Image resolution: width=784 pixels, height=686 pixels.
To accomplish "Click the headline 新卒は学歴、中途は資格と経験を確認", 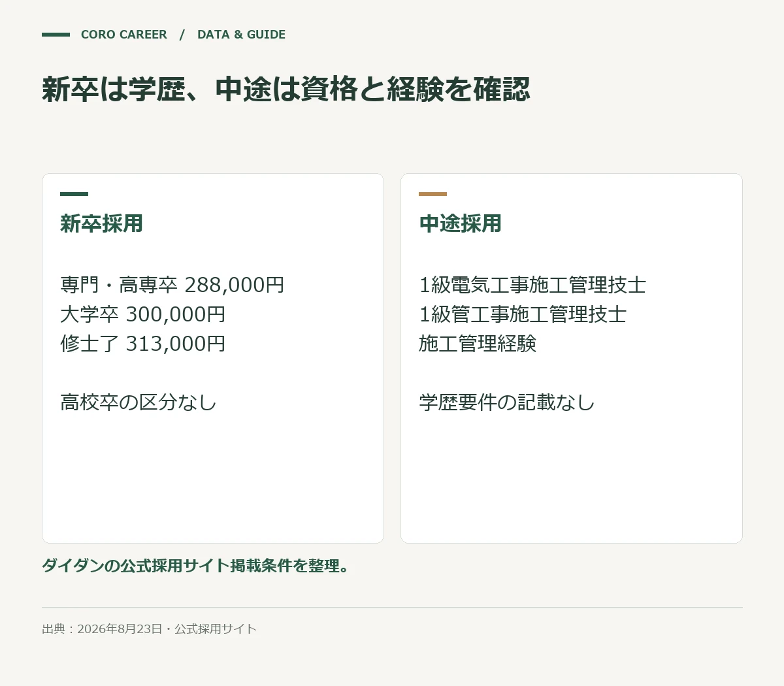I will 286,90.
